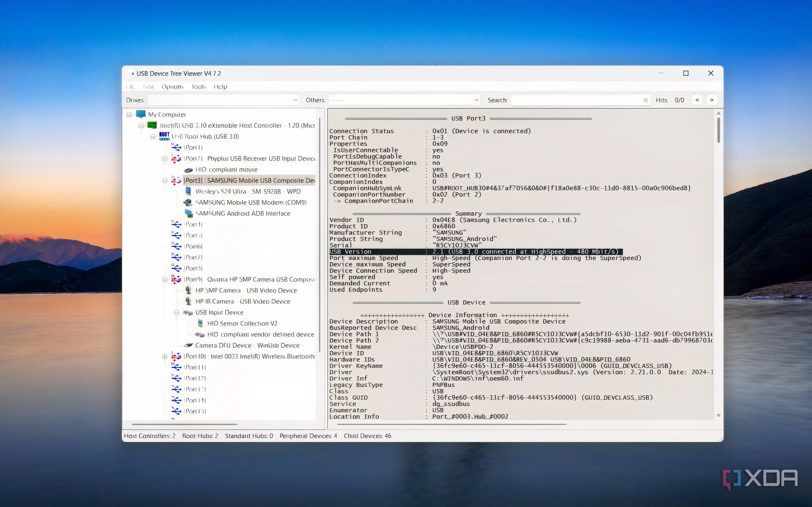
Task: Click the mouse icon for HID compliant mouse
Action: pos(188,170)
